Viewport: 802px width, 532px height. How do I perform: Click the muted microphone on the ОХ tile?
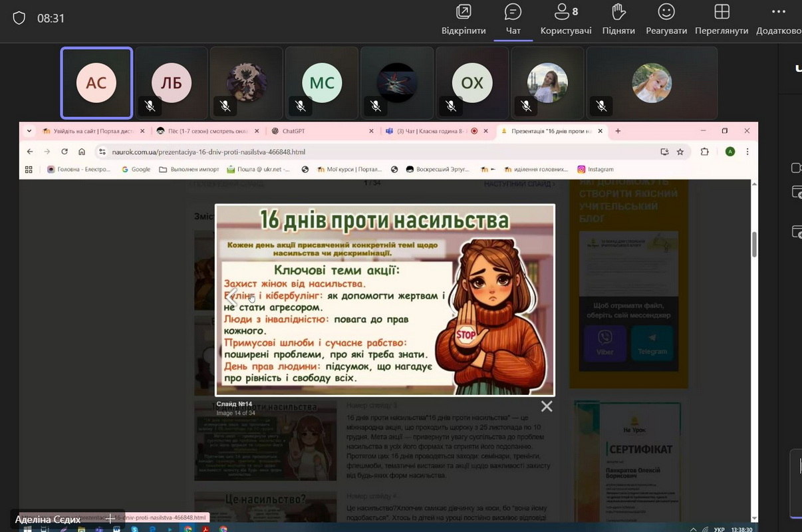tap(451, 106)
